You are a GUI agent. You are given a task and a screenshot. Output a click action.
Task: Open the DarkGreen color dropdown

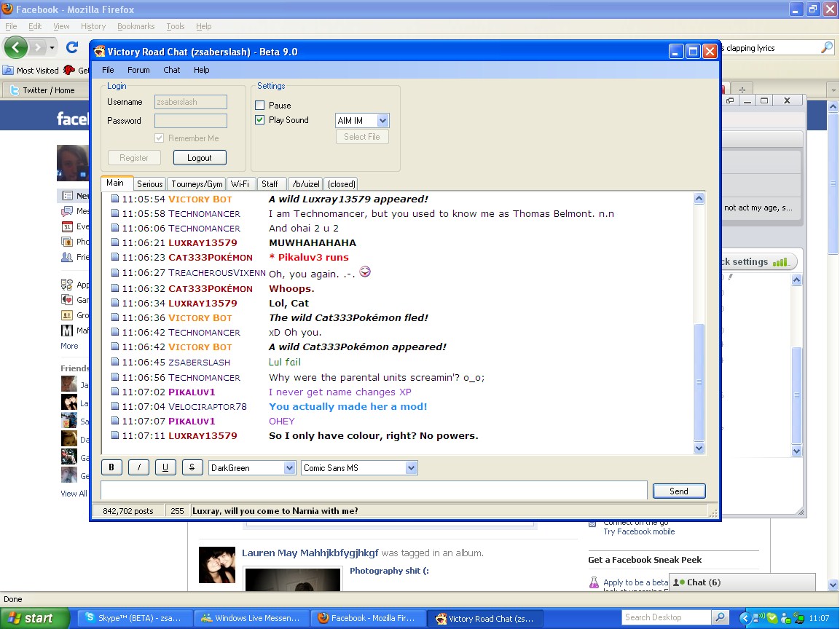click(289, 468)
